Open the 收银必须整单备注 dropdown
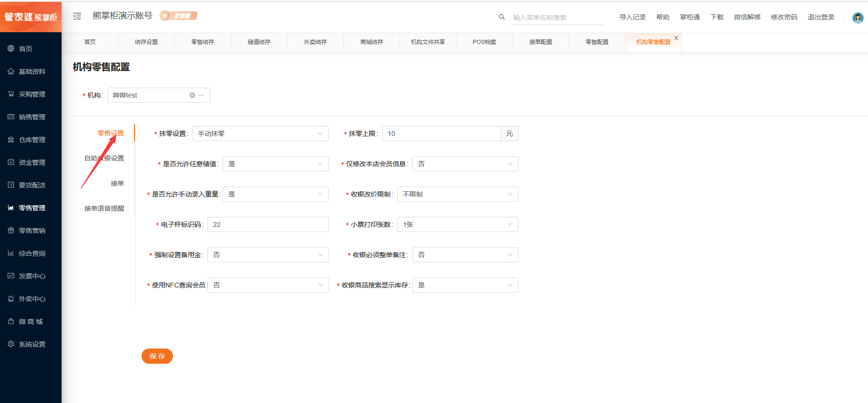This screenshot has height=403, width=868. pyautogui.click(x=465, y=255)
